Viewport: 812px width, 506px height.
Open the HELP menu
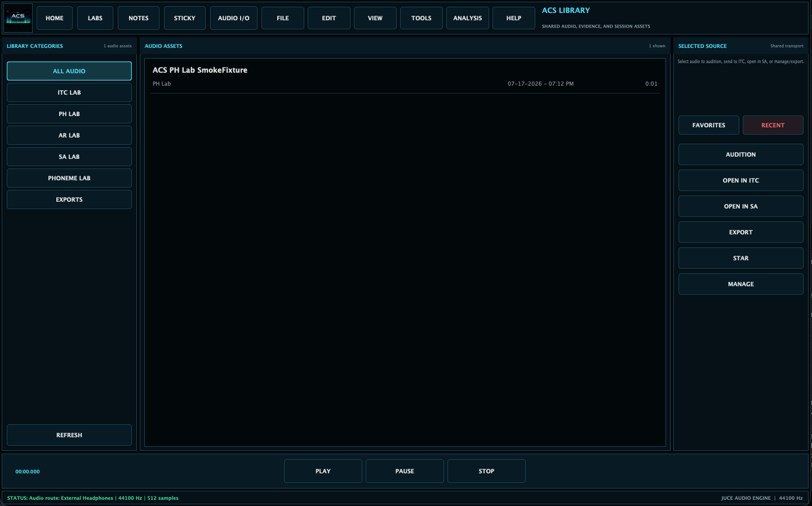coord(514,18)
